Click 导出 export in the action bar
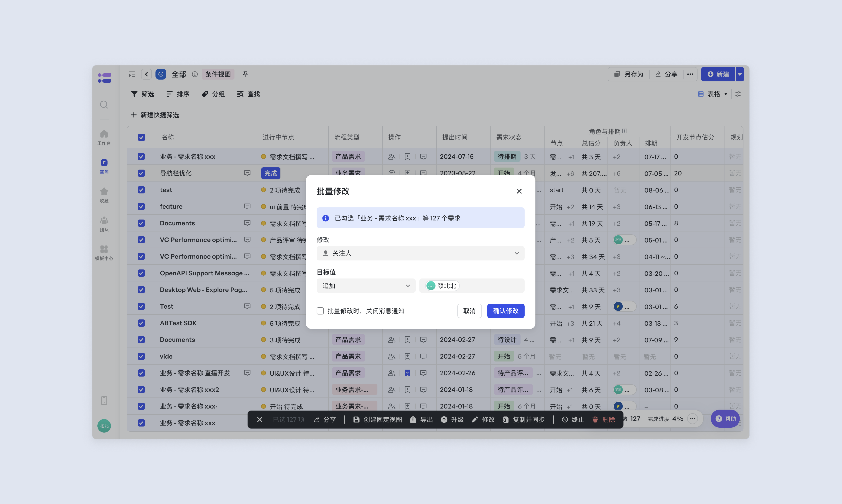This screenshot has height=504, width=842. pos(421,420)
